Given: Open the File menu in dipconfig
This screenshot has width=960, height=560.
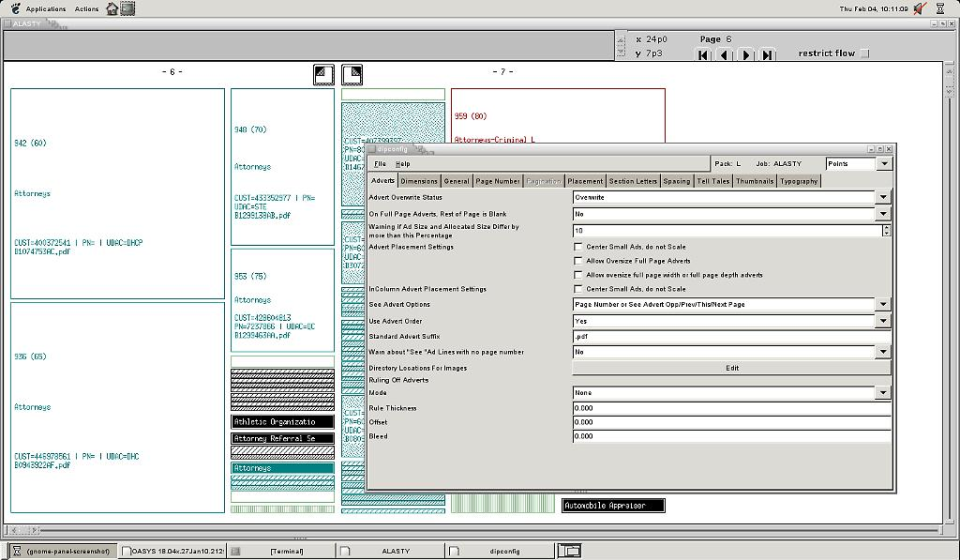Looking at the screenshot, I should tap(380, 163).
